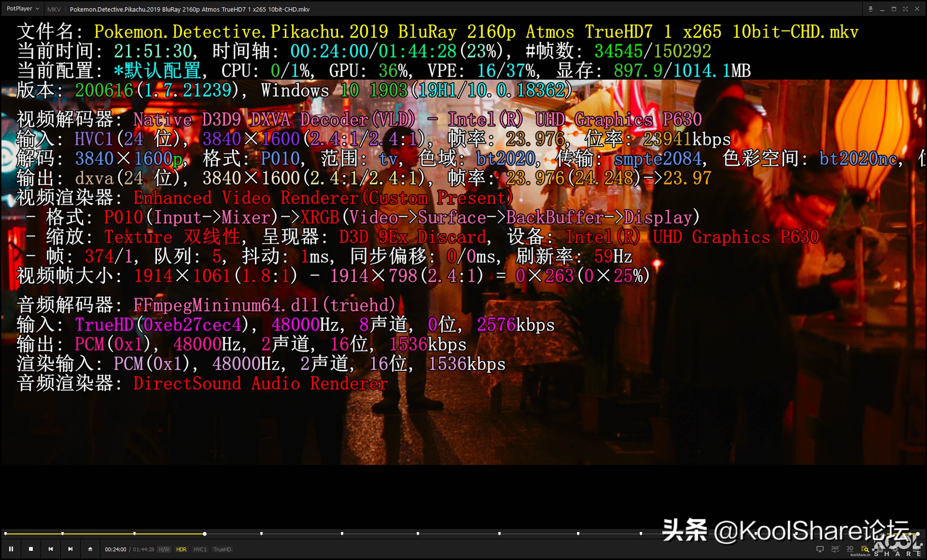Click the Stop playback icon
The height and width of the screenshot is (560, 927).
[x=31, y=549]
